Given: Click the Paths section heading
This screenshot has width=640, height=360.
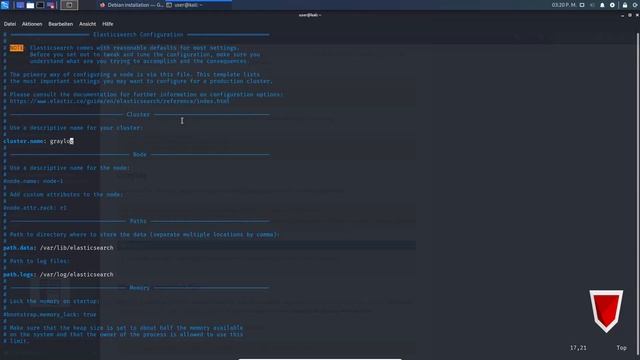Looking at the screenshot, I should 138,221.
